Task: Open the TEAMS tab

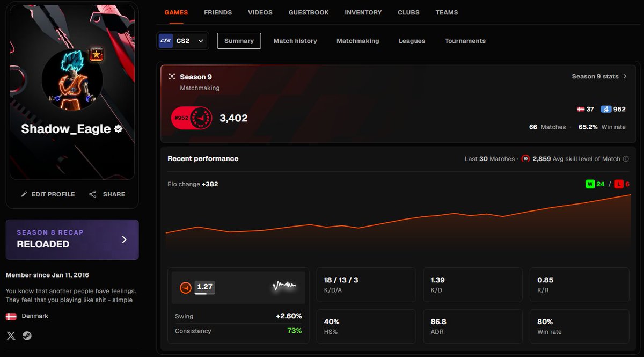Action: pyautogui.click(x=447, y=12)
